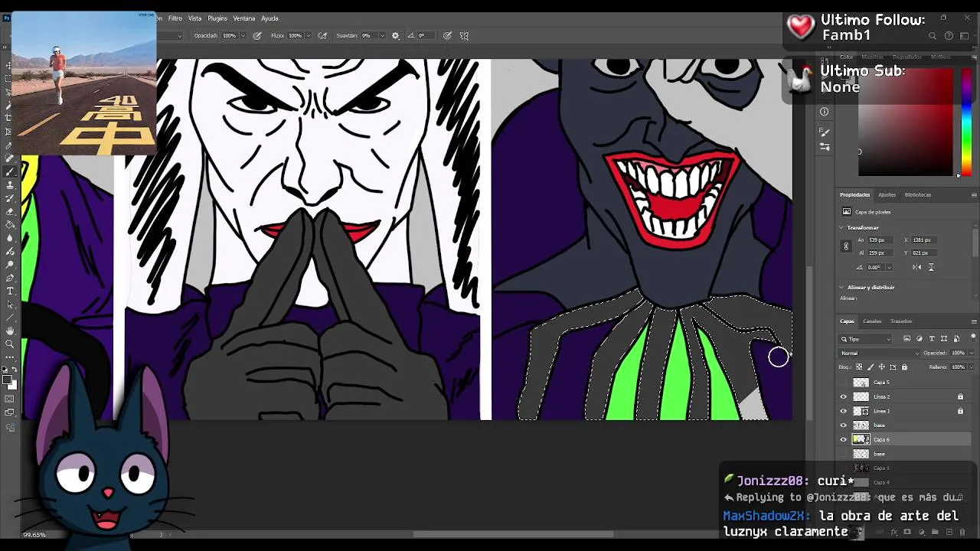
Task: Select the Eyedropper tool
Action: click(9, 145)
